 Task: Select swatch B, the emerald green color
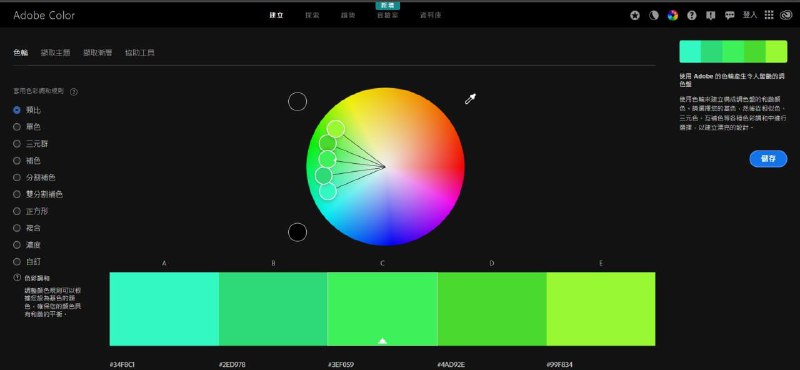tap(273, 309)
